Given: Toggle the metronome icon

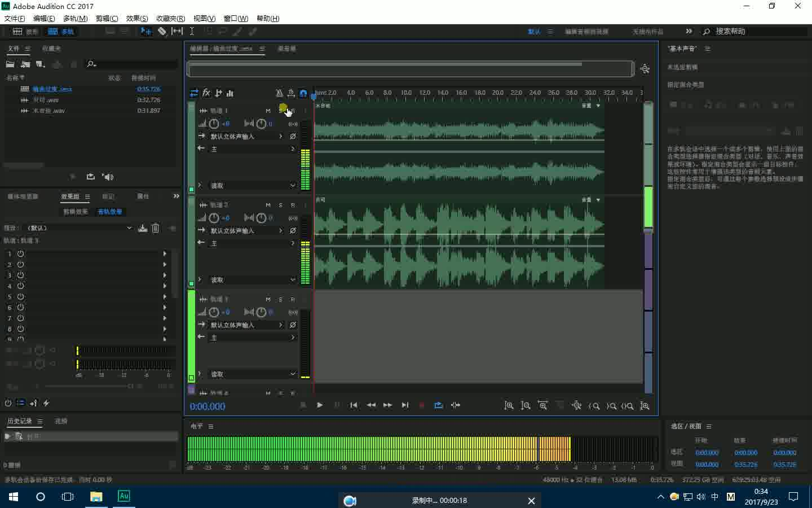Looking at the screenshot, I should click(279, 93).
